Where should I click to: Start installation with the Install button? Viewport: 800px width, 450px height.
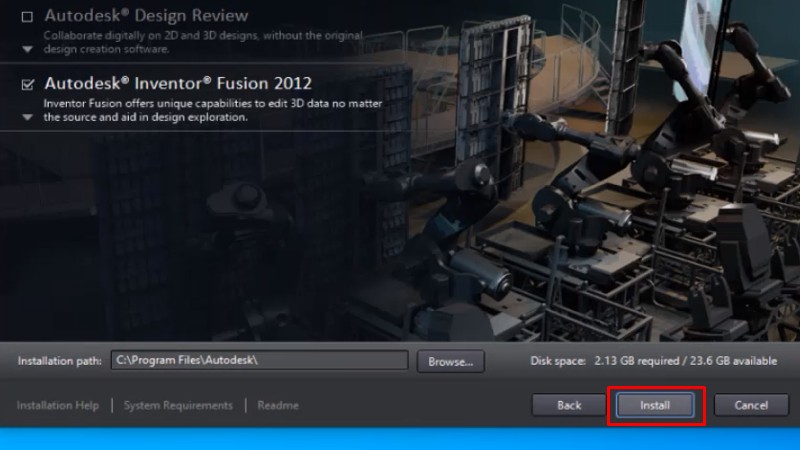tap(655, 405)
